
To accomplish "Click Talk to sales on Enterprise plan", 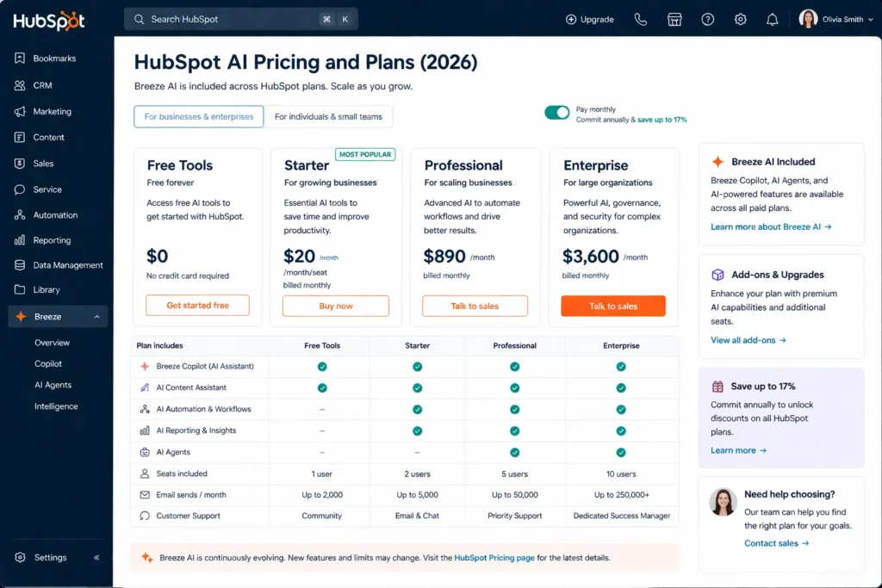I will pyautogui.click(x=613, y=306).
